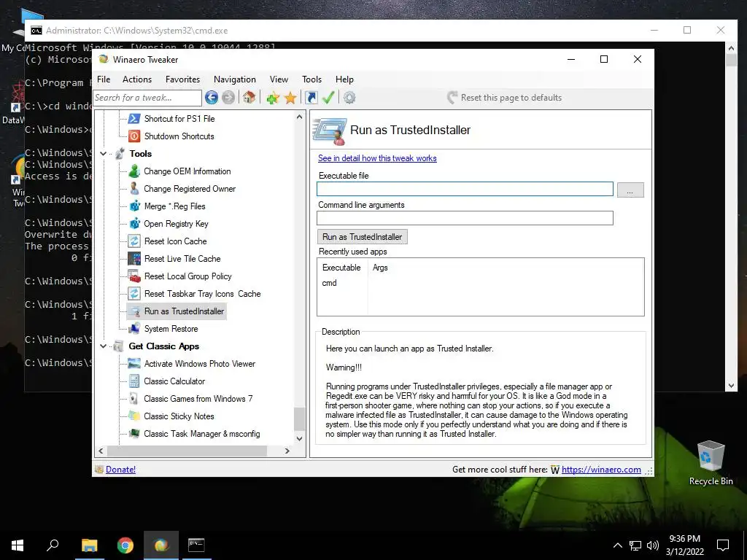Show hidden tray icons chevron

coord(617,545)
